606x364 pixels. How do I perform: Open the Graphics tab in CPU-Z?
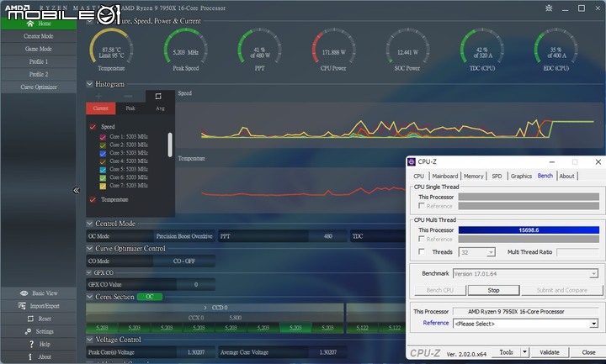[x=521, y=176]
